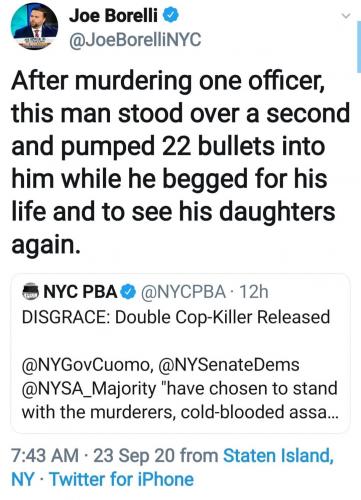Open the quoted tweet headline DISGRACE text

click(x=176, y=317)
